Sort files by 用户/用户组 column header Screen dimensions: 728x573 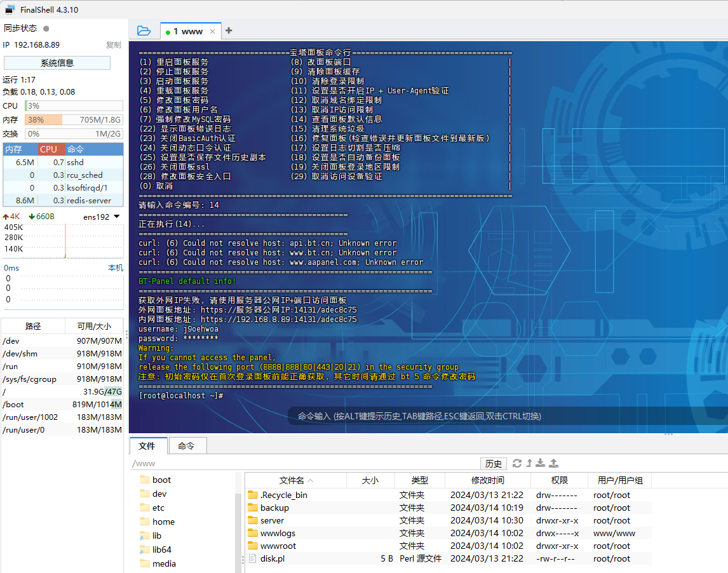coord(620,480)
